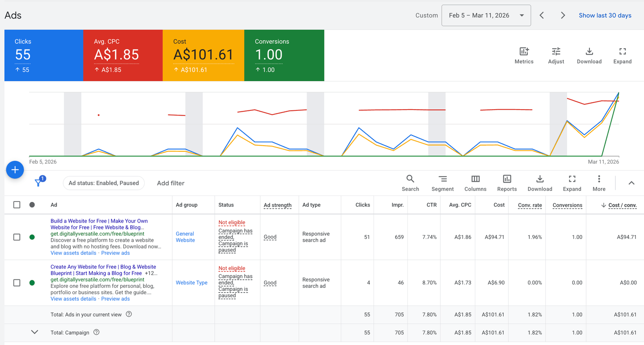
Task: Open the funnel filter icon
Action: point(38,183)
